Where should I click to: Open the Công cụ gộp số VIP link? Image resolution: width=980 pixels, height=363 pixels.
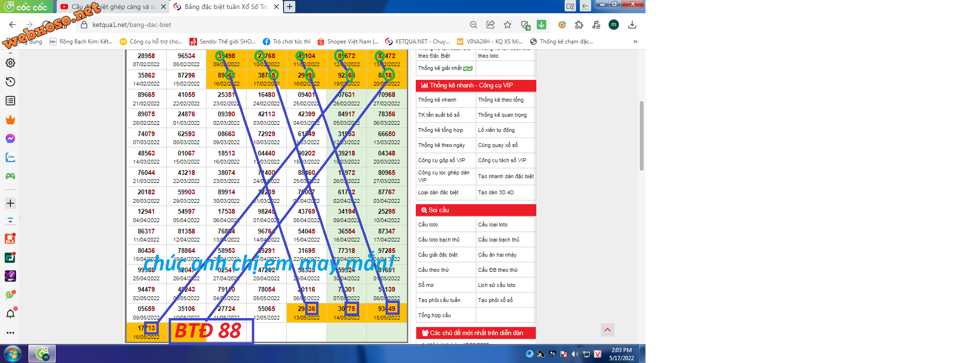coord(441,160)
